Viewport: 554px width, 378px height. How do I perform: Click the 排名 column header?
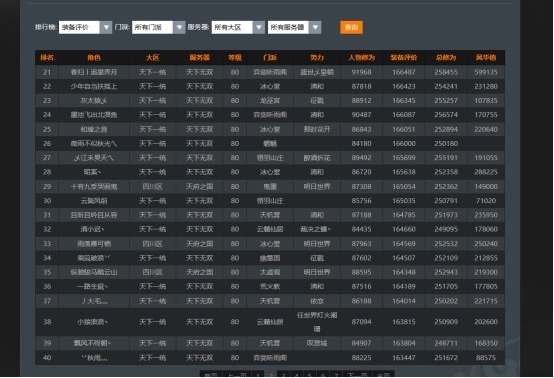coord(47,58)
